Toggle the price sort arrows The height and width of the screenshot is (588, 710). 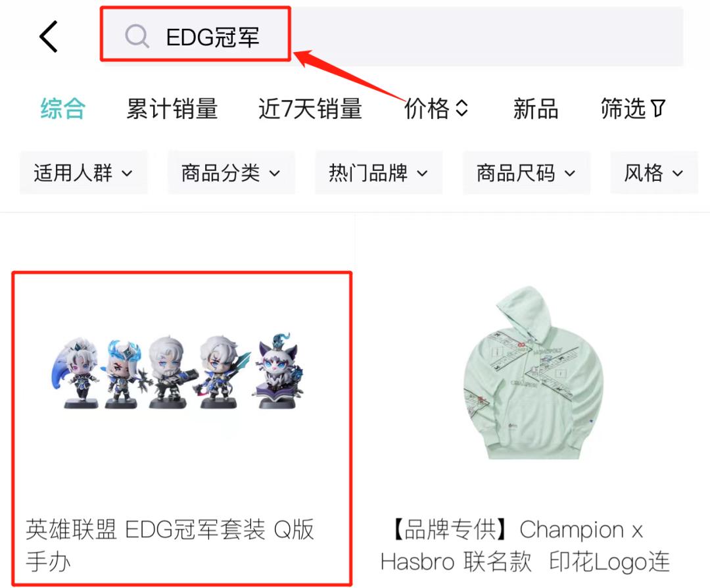pos(461,108)
